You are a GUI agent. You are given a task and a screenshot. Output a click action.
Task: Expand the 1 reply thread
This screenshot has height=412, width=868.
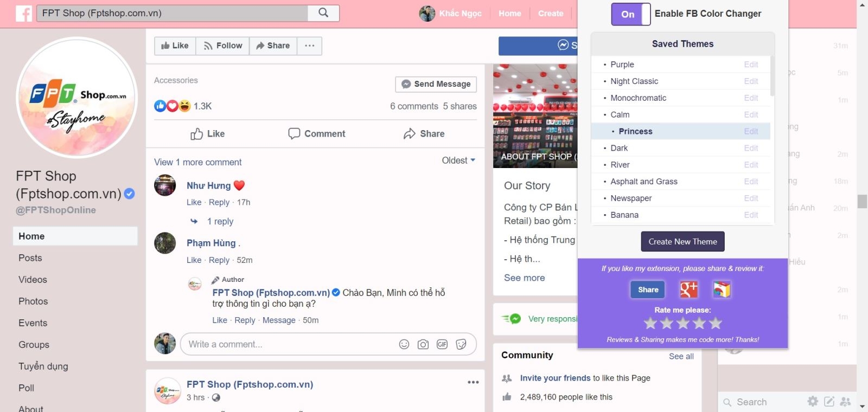tap(220, 221)
